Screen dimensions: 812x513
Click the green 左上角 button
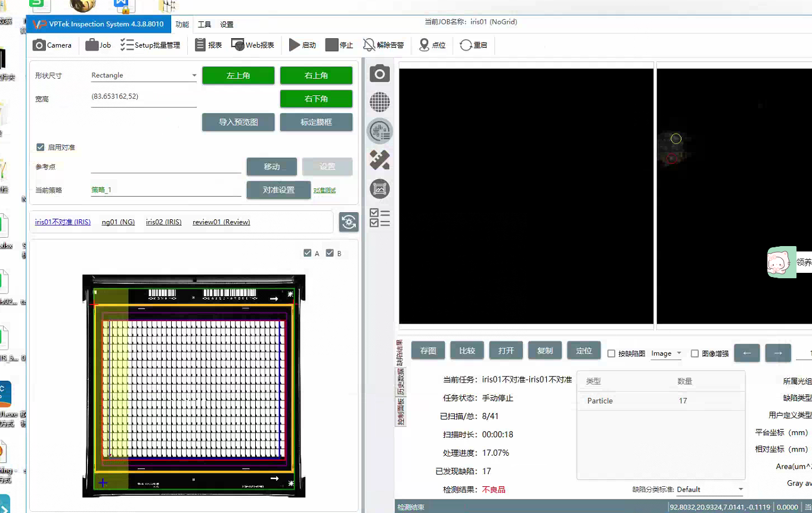pyautogui.click(x=238, y=76)
